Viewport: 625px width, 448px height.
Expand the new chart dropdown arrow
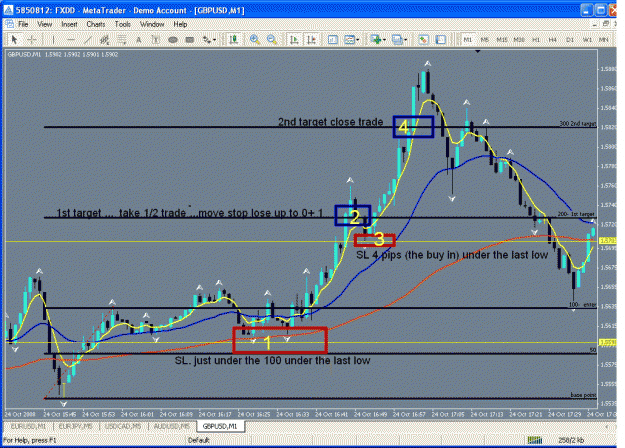(x=384, y=40)
